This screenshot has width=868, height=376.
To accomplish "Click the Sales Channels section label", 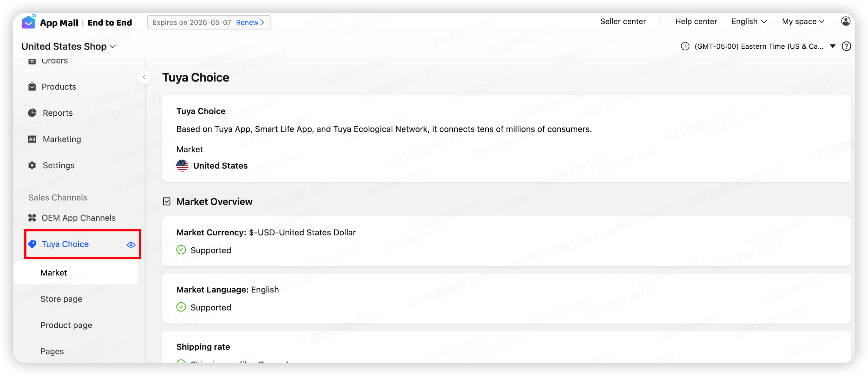I will (58, 198).
